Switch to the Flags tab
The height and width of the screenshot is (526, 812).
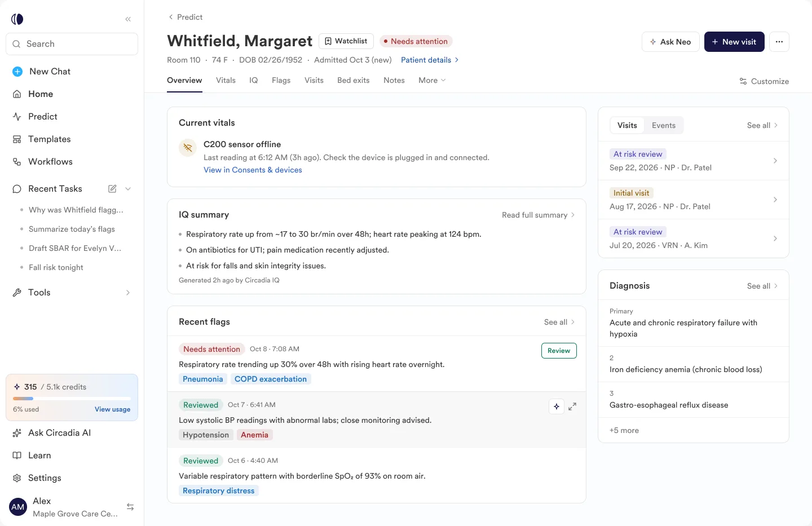click(x=281, y=80)
